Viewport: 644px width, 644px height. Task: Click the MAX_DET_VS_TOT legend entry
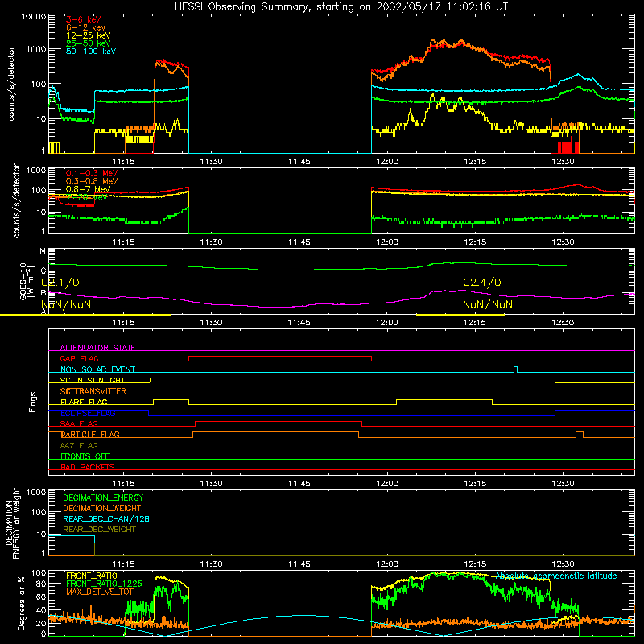tap(100, 592)
